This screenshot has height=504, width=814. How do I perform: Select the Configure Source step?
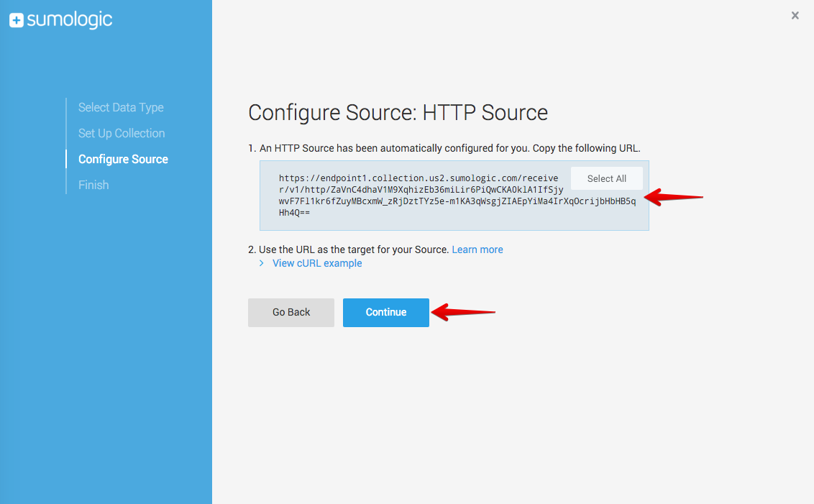[123, 160]
